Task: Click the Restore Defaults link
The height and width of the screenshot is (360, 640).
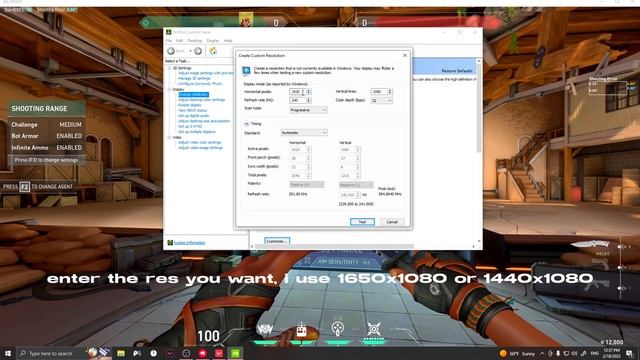Action: [x=457, y=71]
